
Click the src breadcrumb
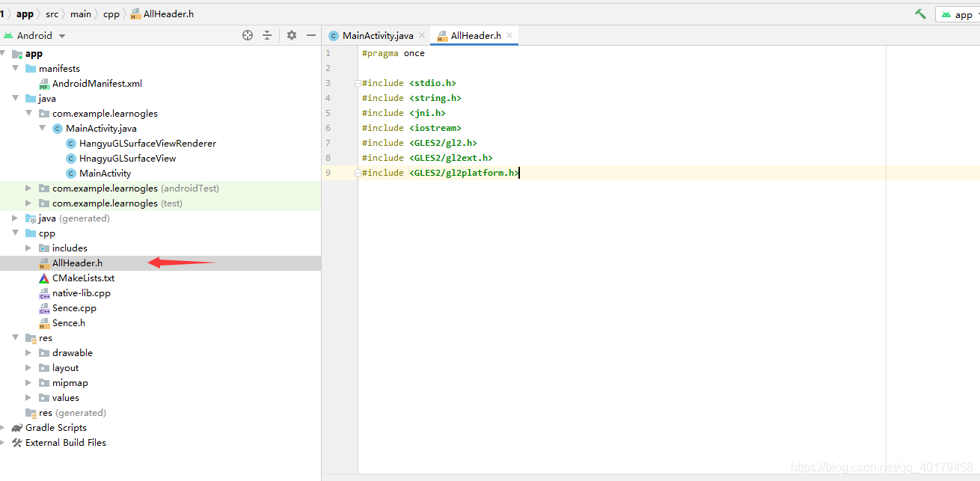coord(52,14)
